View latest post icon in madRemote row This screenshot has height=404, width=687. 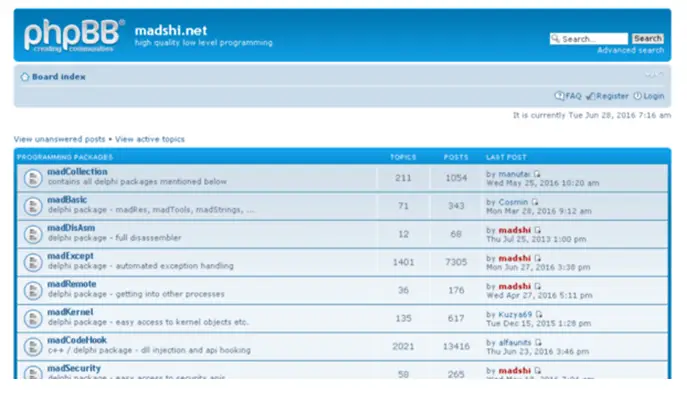pyautogui.click(x=538, y=286)
